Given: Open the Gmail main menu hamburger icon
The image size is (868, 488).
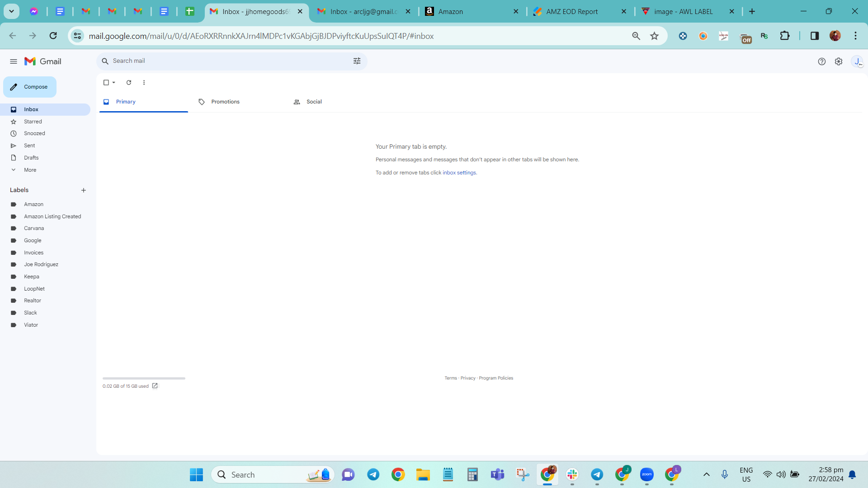Looking at the screenshot, I should pyautogui.click(x=14, y=61).
